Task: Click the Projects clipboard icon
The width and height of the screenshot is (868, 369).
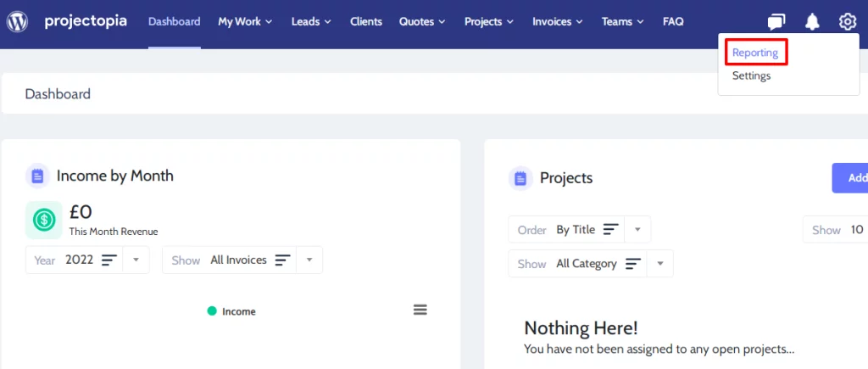Action: point(520,178)
